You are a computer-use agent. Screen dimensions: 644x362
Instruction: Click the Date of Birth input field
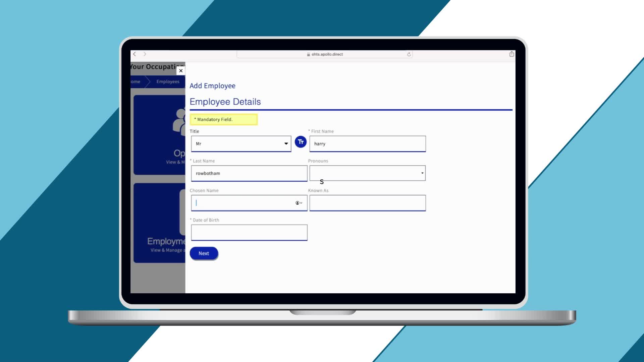pyautogui.click(x=249, y=232)
